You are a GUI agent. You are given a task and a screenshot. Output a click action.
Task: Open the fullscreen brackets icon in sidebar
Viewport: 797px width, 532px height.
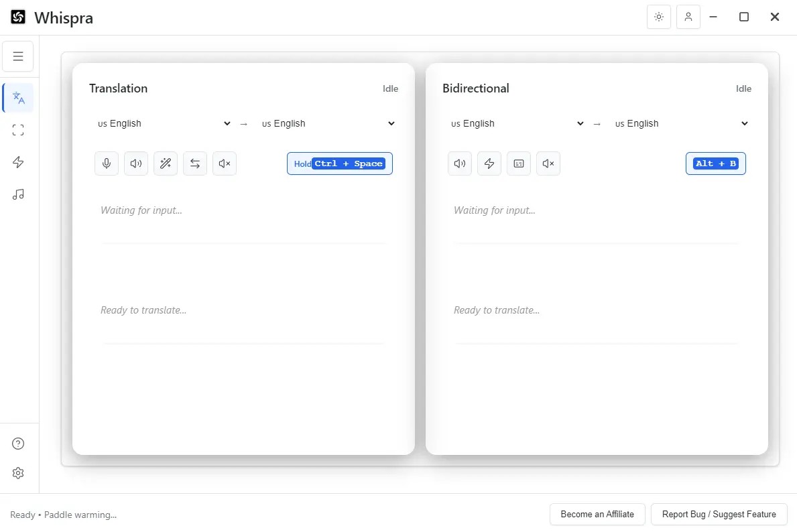click(x=18, y=129)
